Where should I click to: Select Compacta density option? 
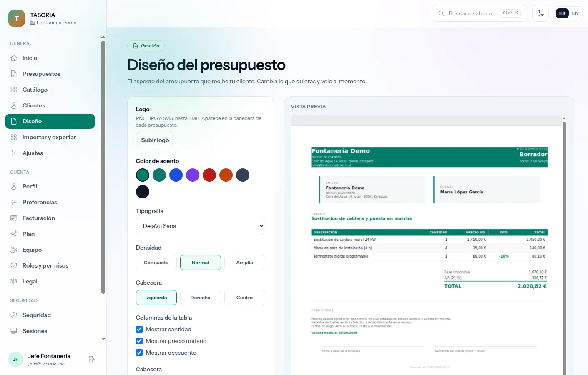click(x=156, y=262)
